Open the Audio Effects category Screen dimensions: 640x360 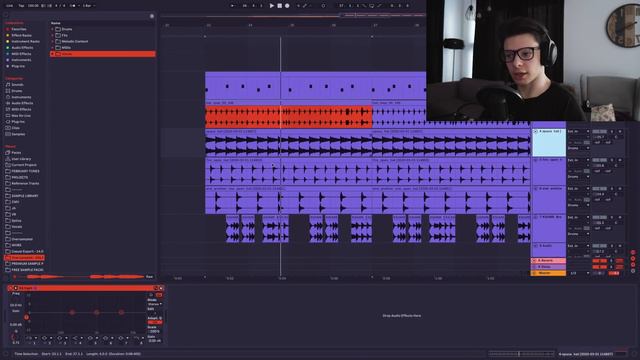tap(22, 103)
